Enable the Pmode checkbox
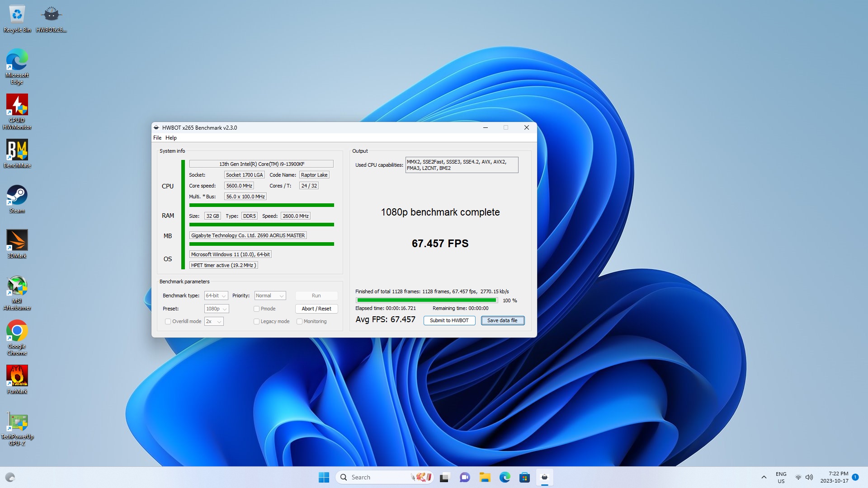 point(256,309)
